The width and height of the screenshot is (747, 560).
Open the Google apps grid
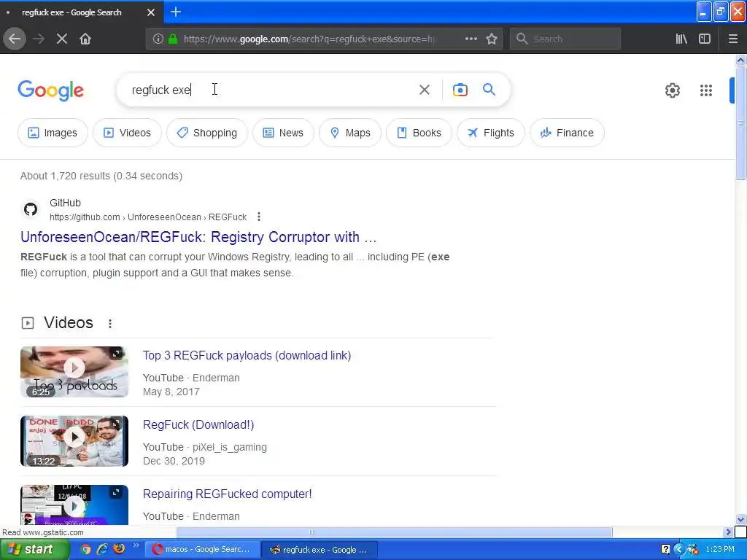(x=706, y=90)
